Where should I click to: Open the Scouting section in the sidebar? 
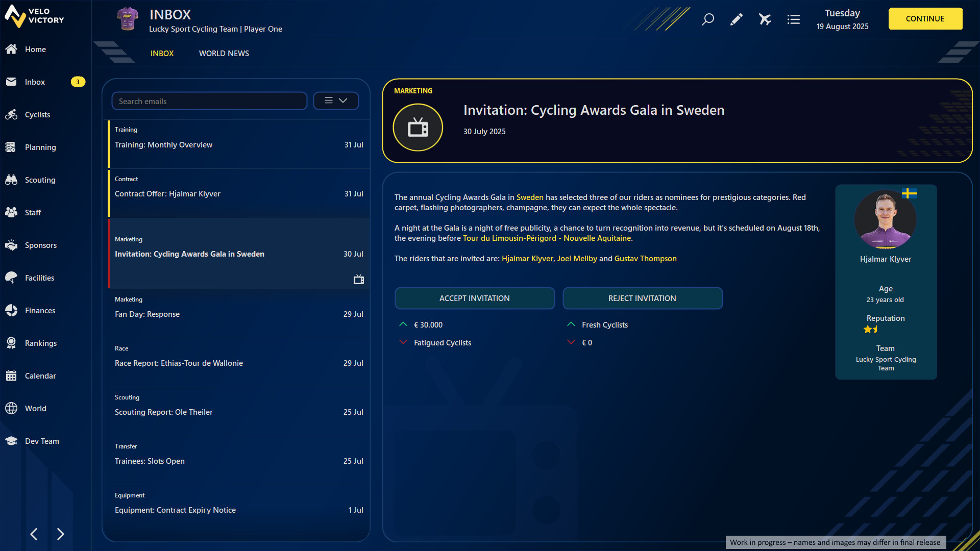pos(40,180)
